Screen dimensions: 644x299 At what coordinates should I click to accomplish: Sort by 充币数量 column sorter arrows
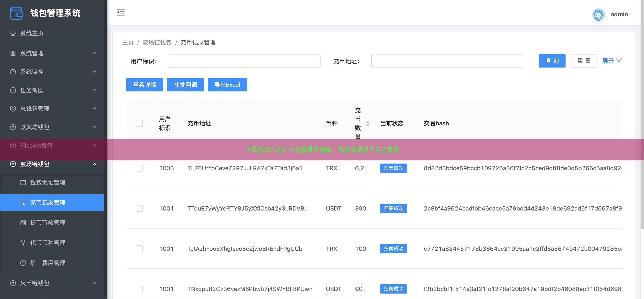click(368, 123)
